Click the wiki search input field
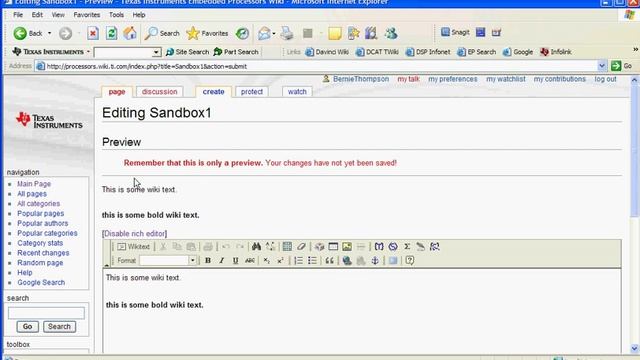This screenshot has height=360, width=640. 46,313
